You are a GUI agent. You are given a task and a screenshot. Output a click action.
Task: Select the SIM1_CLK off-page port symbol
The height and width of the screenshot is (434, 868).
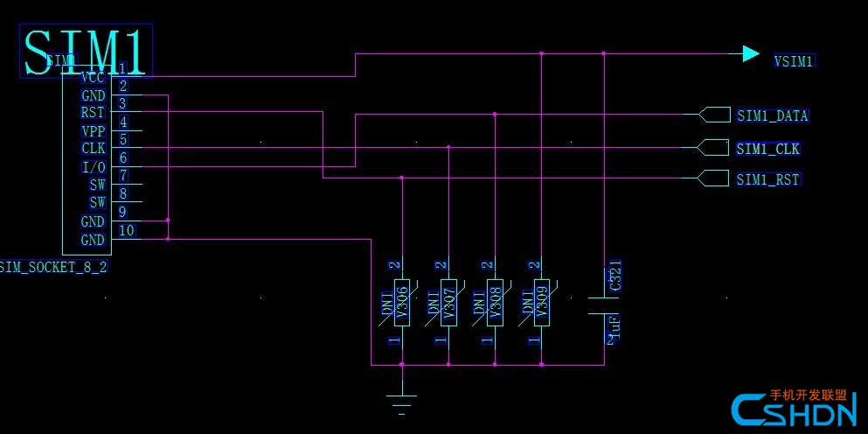pyautogui.click(x=712, y=148)
